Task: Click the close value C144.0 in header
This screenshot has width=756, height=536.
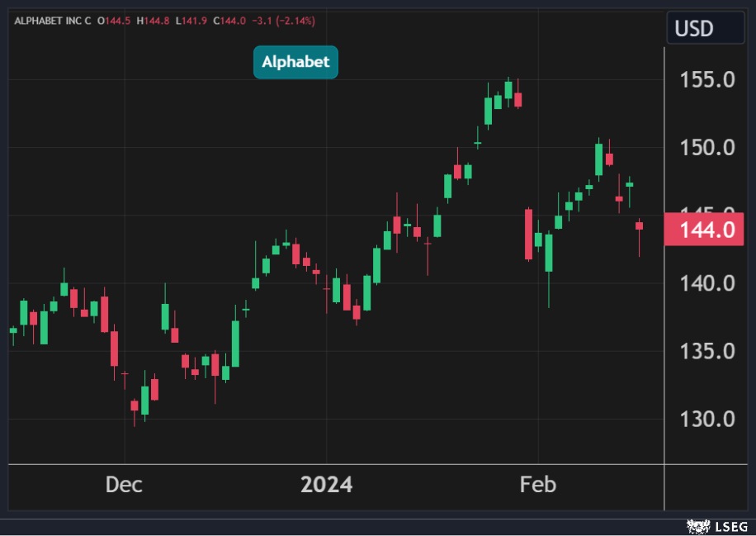Action: click(227, 20)
